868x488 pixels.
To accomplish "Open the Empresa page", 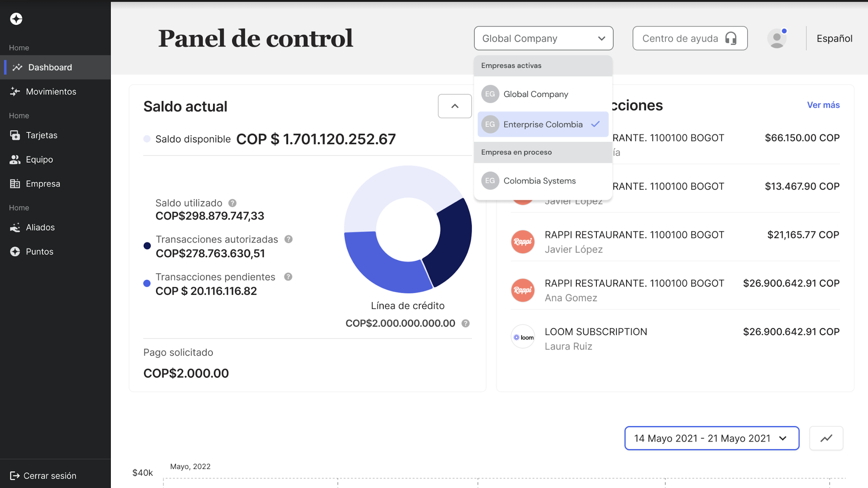I will pos(55,184).
